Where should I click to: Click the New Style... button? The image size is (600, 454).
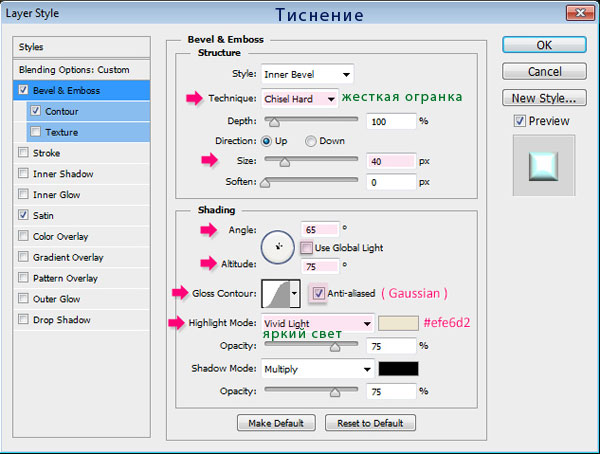click(x=544, y=98)
